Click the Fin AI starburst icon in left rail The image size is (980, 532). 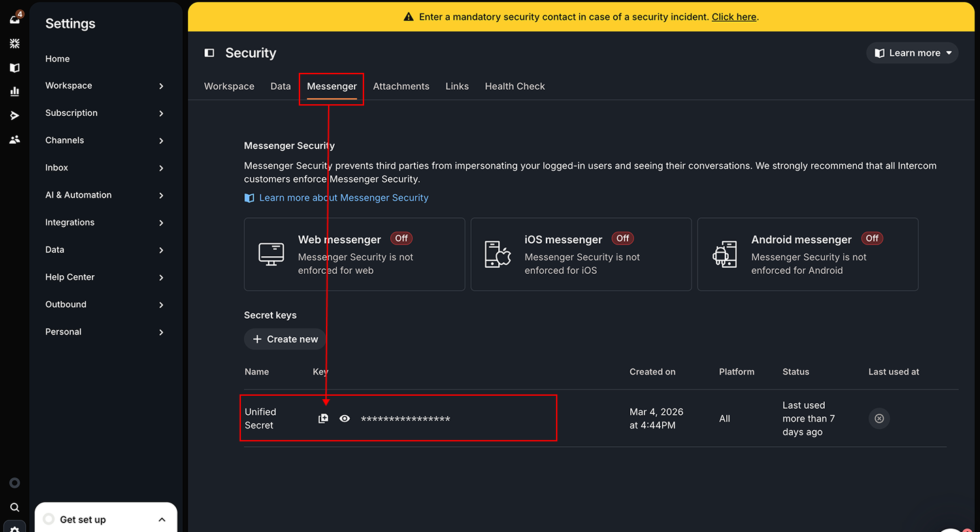pyautogui.click(x=15, y=44)
